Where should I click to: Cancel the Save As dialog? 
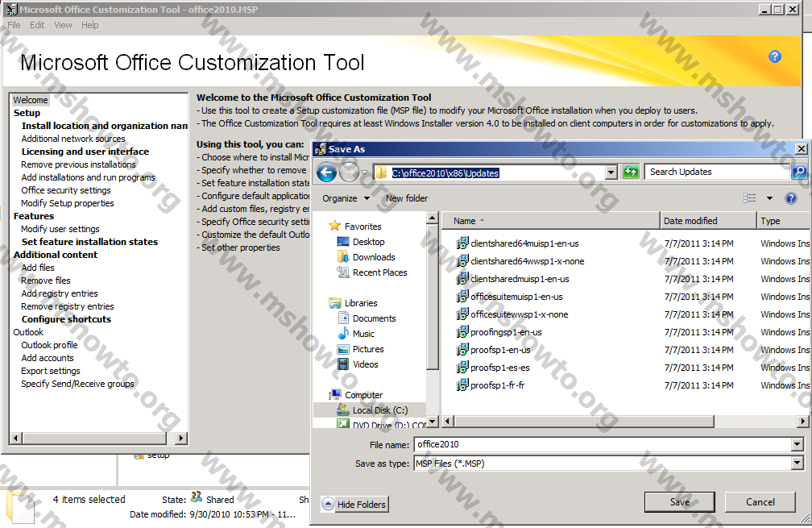coord(760,501)
